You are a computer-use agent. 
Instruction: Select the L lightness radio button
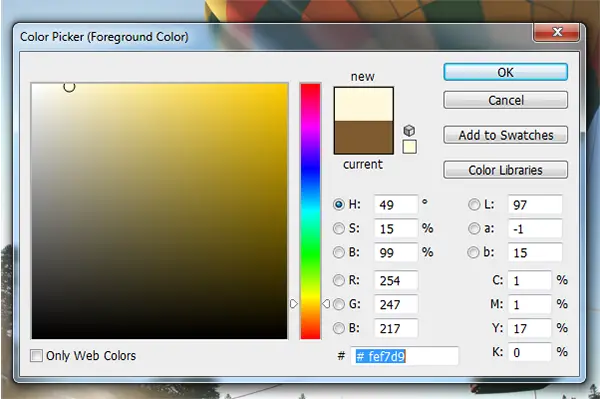point(474,205)
